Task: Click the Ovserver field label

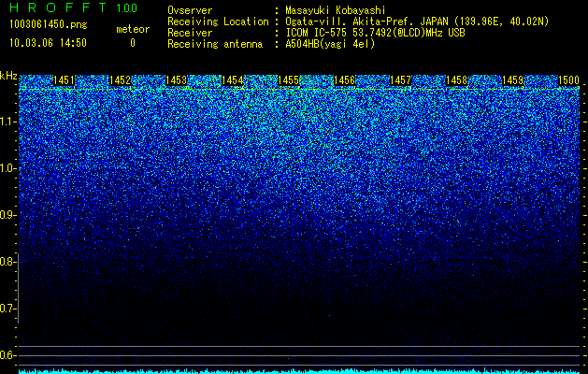Action: click(190, 10)
